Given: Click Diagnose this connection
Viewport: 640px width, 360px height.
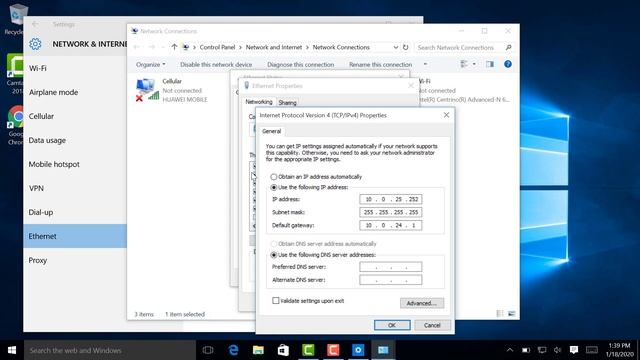Looking at the screenshot, I should click(x=300, y=64).
